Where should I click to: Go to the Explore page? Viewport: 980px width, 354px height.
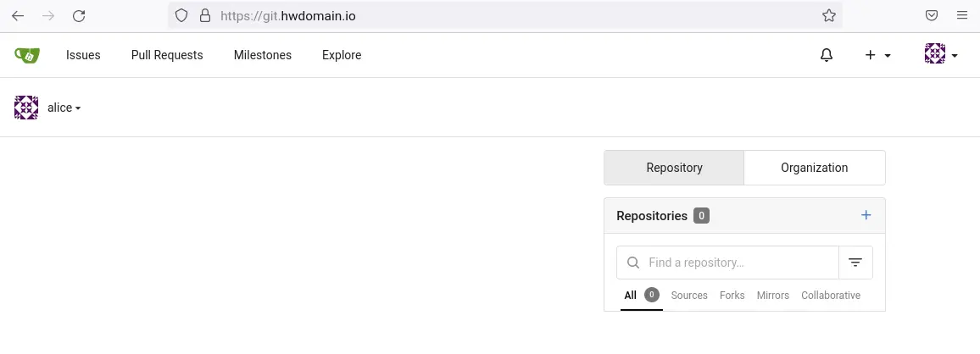(342, 55)
